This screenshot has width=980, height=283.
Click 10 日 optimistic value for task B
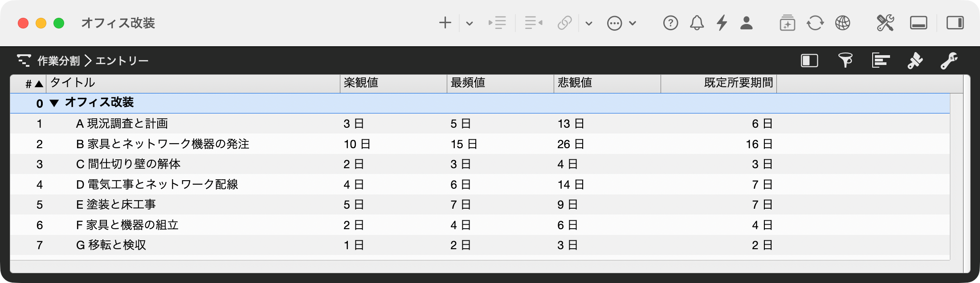[x=357, y=144]
